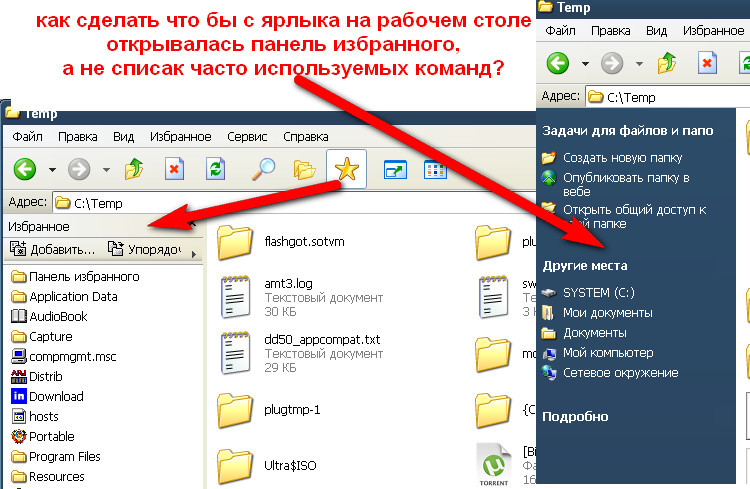Screen dimensions: 750x489
Task: Click the green refresh icon in left toolbar
Action: (x=215, y=169)
